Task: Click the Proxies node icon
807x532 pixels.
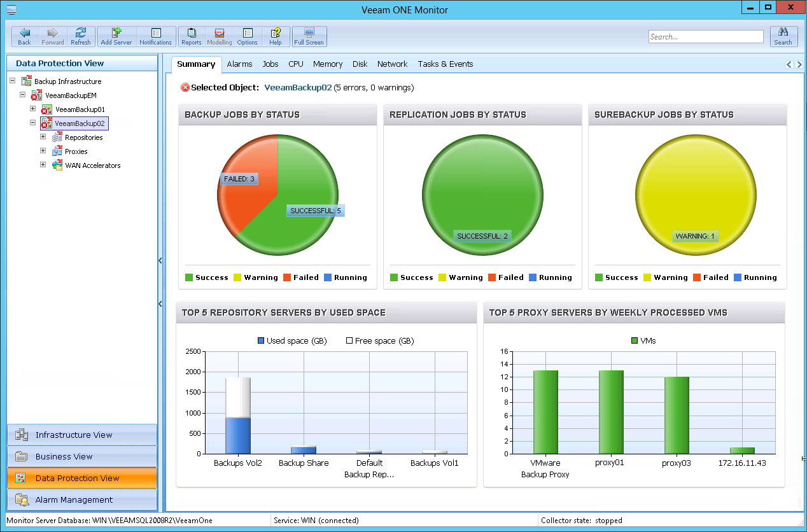Action: click(x=57, y=151)
